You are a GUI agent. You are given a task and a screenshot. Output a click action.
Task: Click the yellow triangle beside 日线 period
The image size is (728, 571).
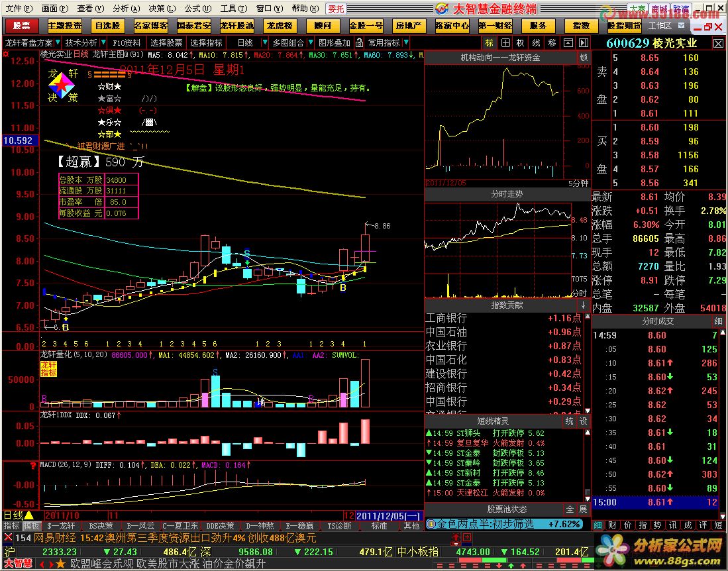[x=28, y=515]
